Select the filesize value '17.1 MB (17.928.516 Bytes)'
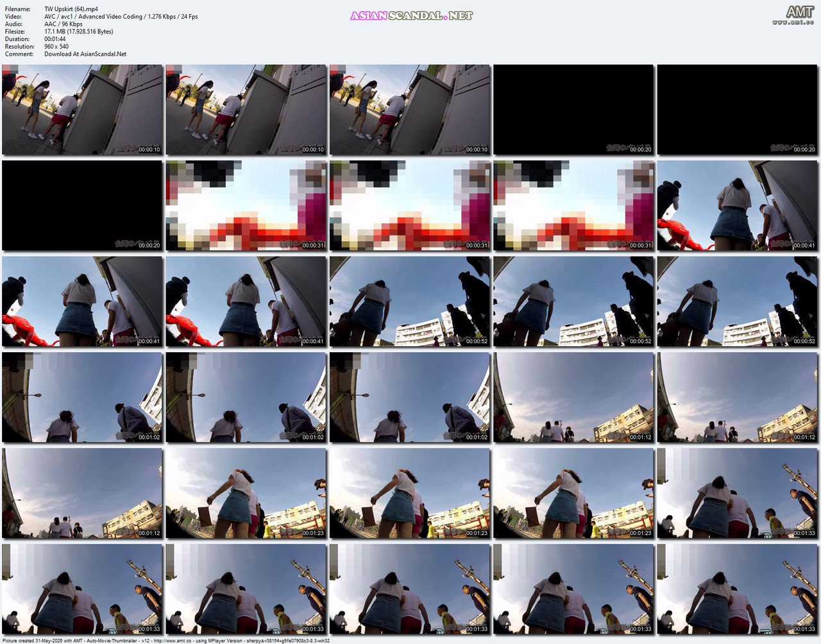This screenshot has height=644, width=821. point(79,31)
